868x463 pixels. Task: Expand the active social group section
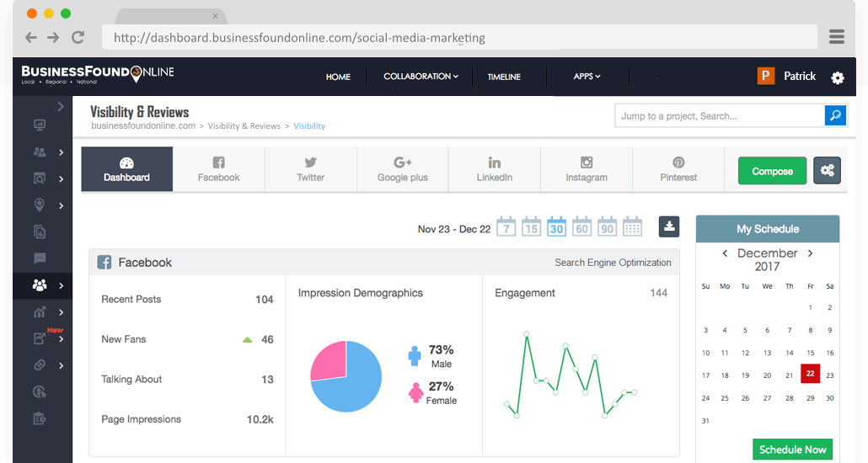point(61,286)
